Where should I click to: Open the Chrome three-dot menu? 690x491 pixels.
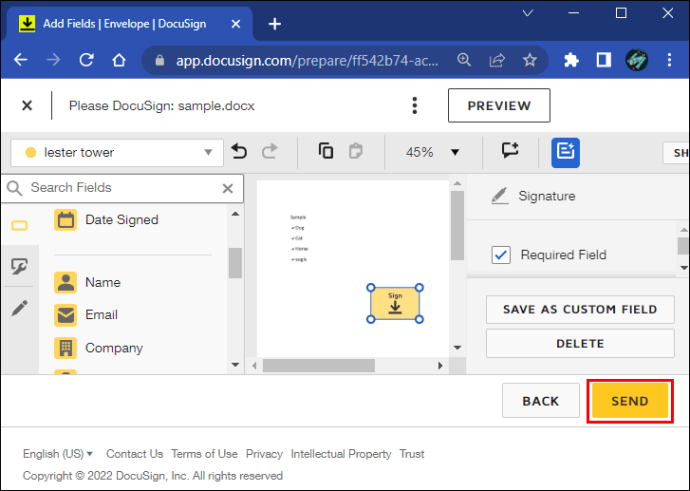[x=669, y=59]
